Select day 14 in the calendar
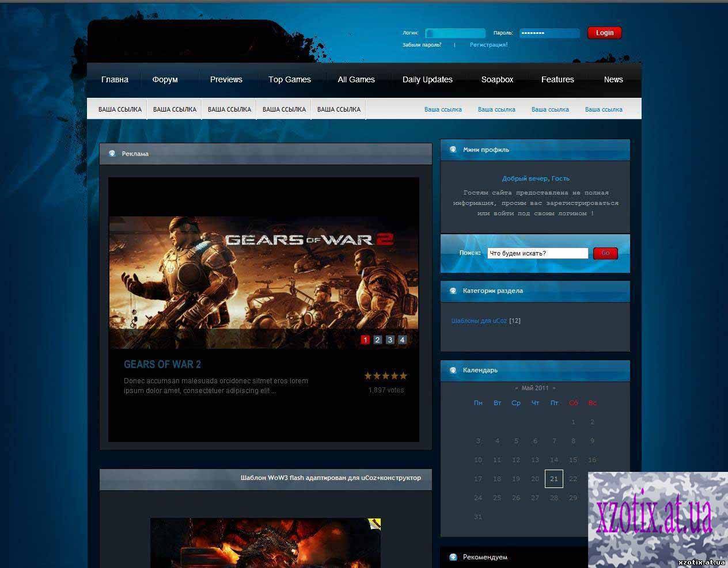728x568 pixels. point(553,460)
